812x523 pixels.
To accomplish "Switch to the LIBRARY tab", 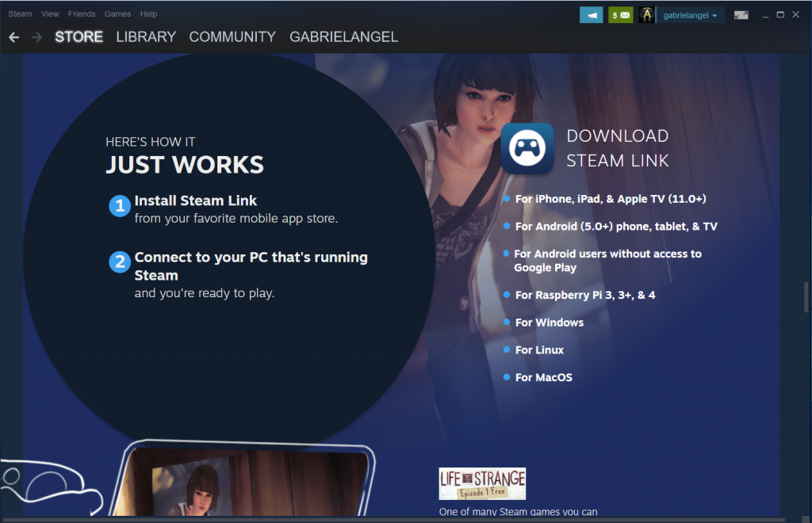I will click(146, 37).
